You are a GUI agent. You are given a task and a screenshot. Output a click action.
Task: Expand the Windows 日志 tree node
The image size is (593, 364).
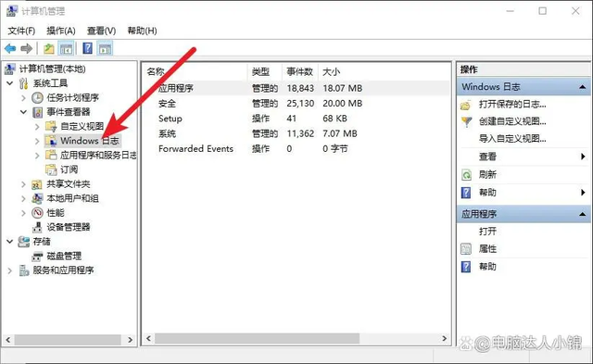click(x=37, y=142)
